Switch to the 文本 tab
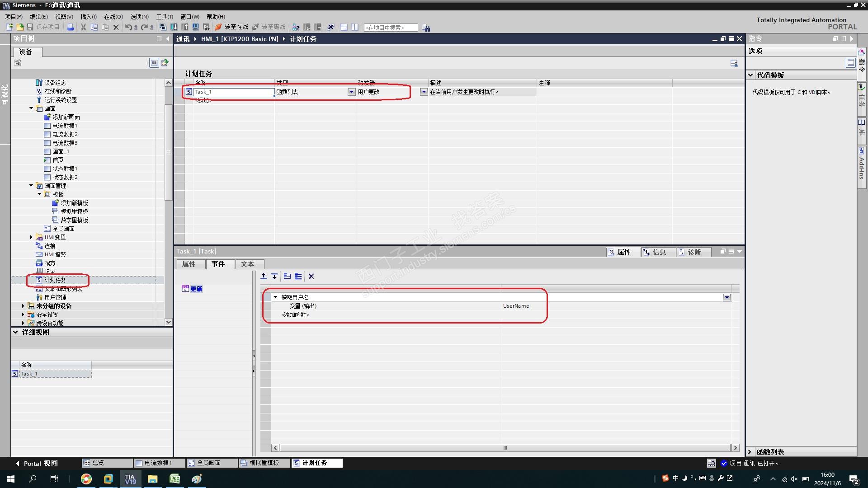Image resolution: width=868 pixels, height=488 pixels. [x=247, y=264]
